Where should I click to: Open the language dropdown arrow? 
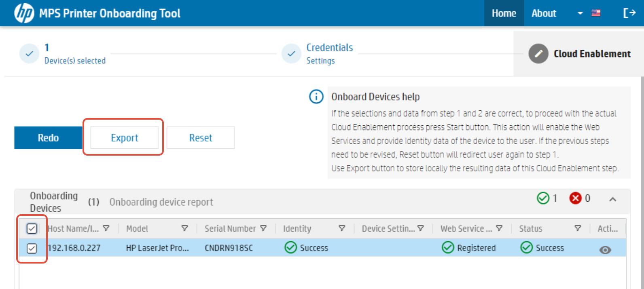coord(580,13)
